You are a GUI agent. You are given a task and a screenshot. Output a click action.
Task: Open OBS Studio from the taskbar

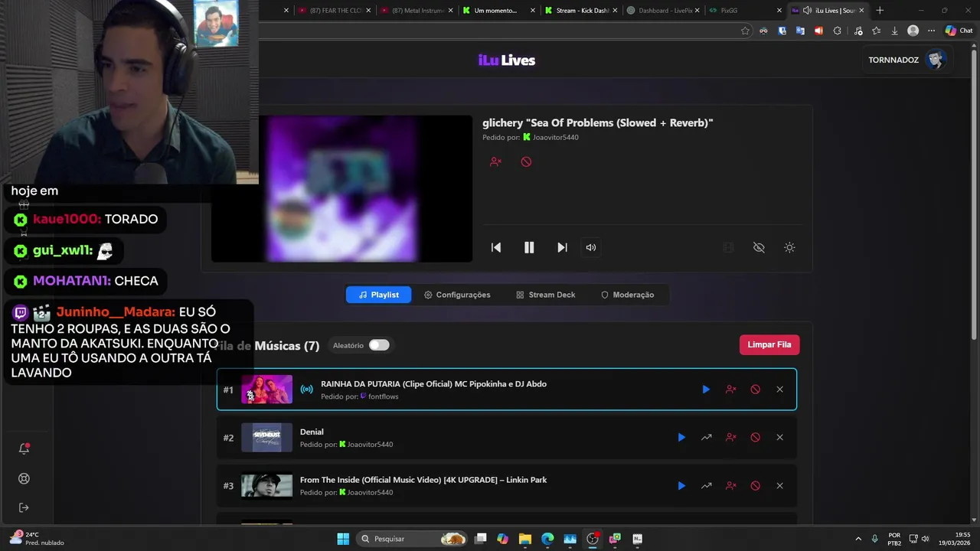593,539
